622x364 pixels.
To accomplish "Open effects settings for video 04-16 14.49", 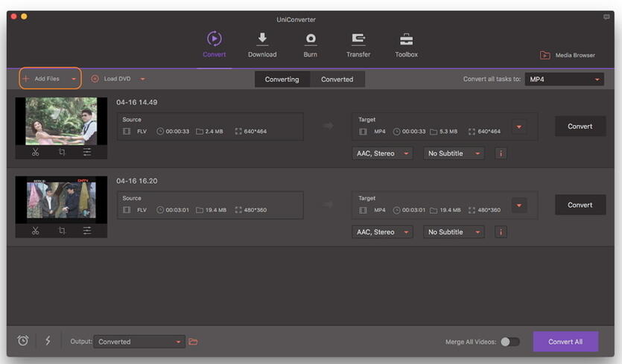I will tap(87, 152).
